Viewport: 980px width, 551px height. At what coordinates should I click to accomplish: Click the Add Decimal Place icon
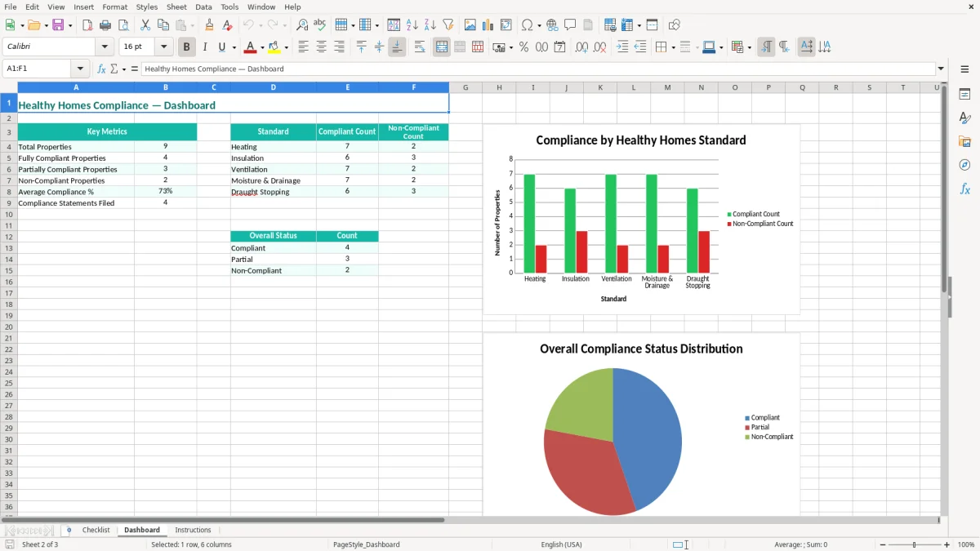tap(581, 47)
